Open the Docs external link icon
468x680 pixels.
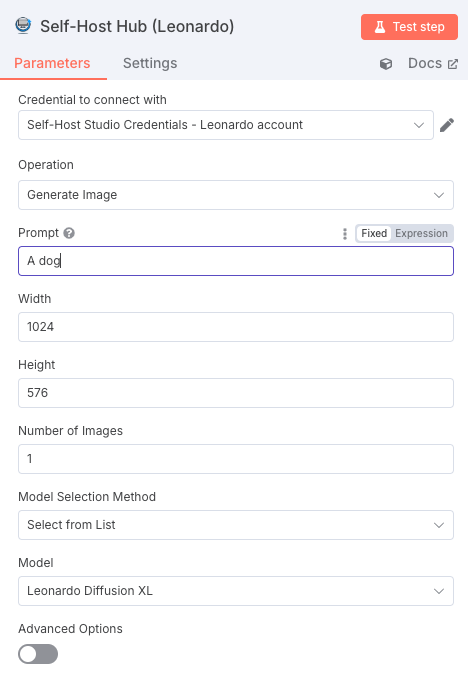[x=453, y=64]
